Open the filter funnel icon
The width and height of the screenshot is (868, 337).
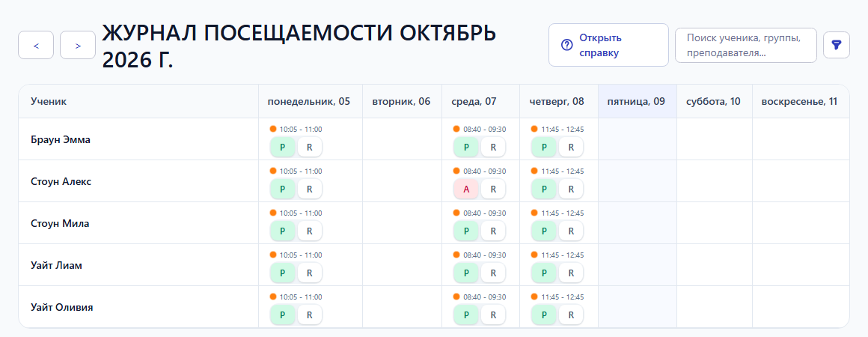[x=836, y=45]
